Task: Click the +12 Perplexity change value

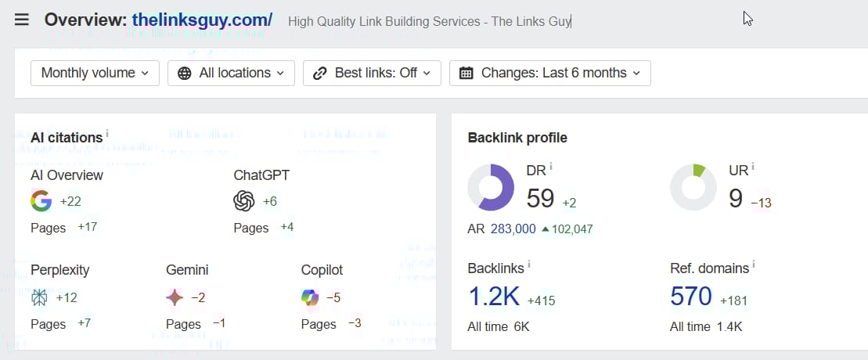Action: (x=67, y=298)
